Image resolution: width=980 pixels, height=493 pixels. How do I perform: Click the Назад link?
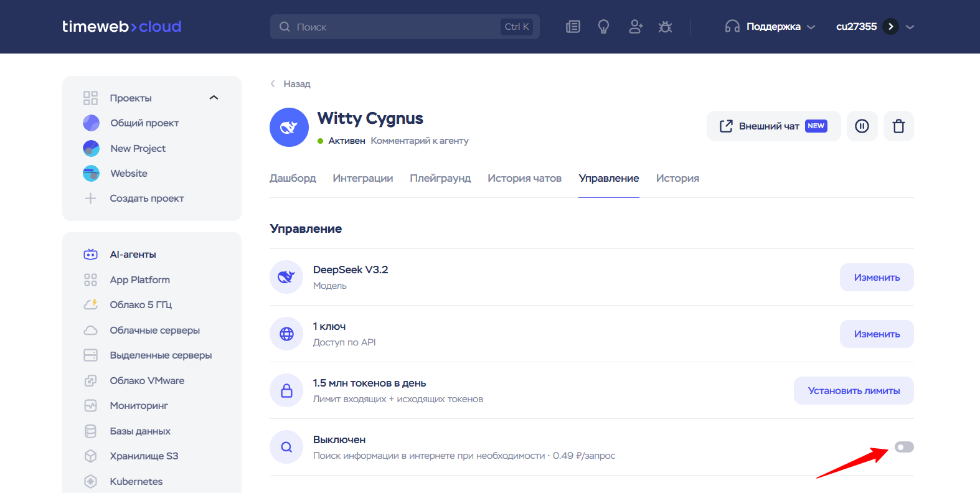[297, 83]
